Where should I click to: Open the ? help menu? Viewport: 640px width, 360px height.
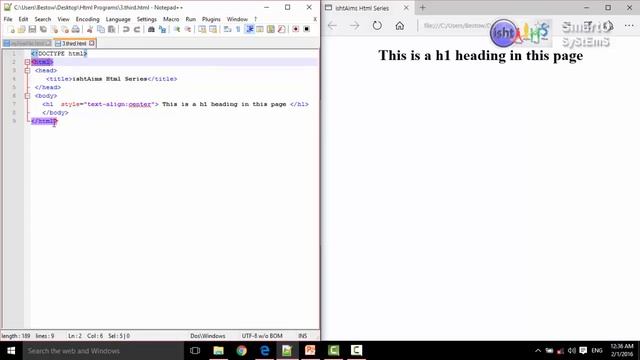[x=256, y=19]
